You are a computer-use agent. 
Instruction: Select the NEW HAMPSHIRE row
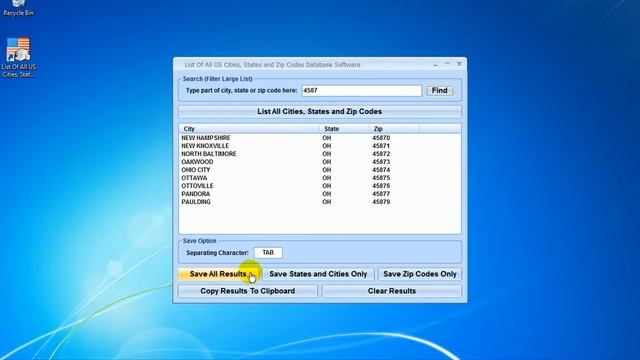(x=320, y=138)
